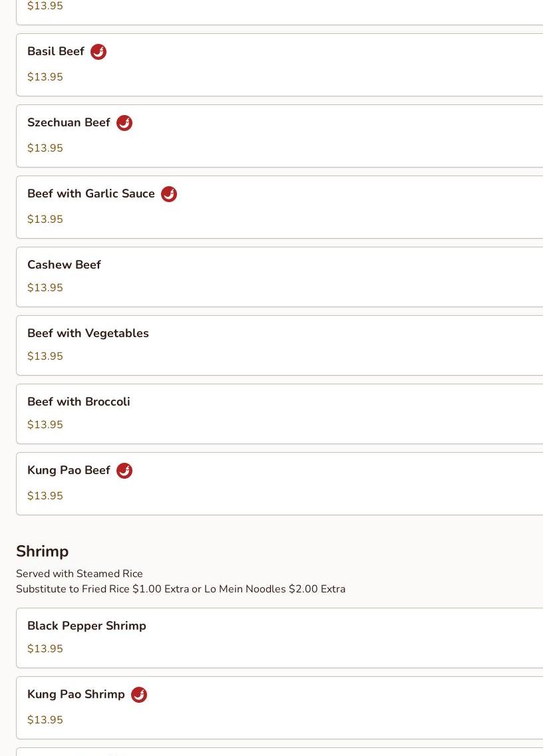Select the Szechuan Beef dish name
Viewport: 543px width, 756px height.
tap(69, 123)
